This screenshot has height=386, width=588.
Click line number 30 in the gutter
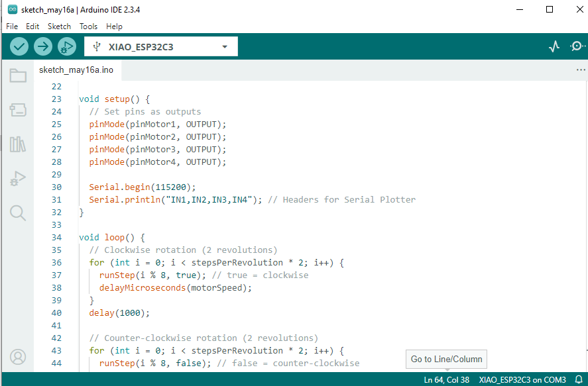[x=56, y=187]
